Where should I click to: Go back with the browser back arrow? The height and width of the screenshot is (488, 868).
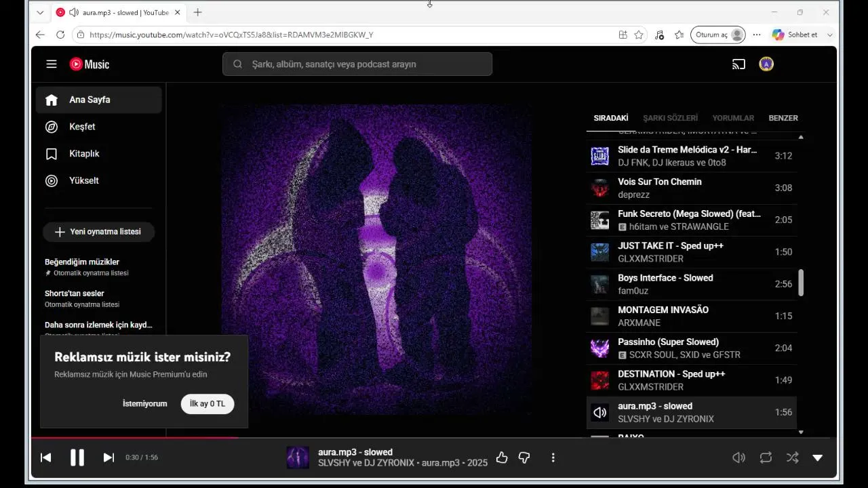point(40,35)
